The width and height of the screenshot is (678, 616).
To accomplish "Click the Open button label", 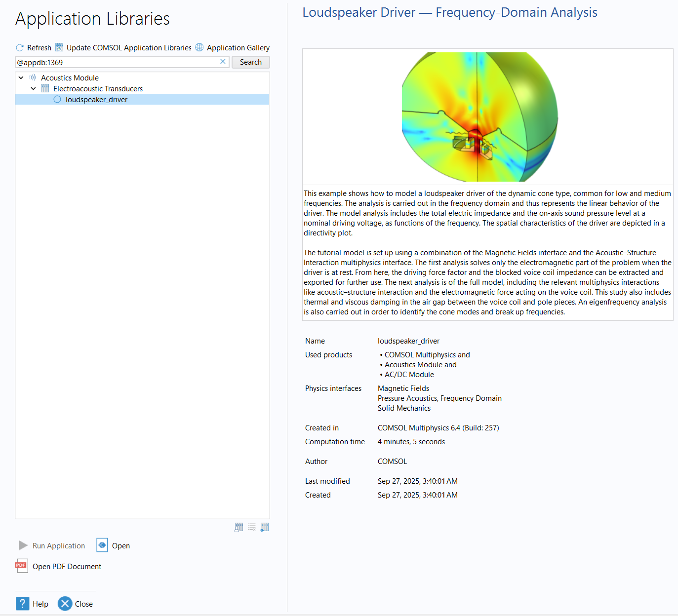I will tap(121, 545).
